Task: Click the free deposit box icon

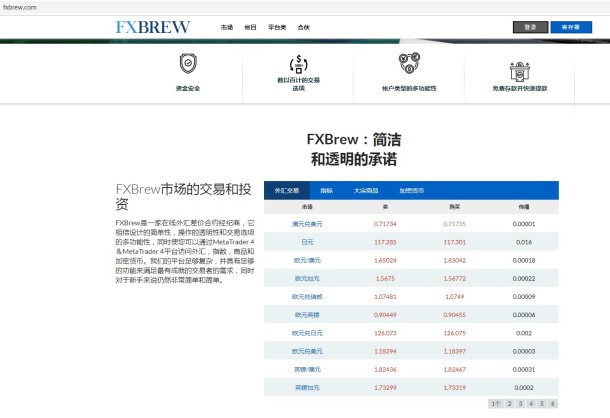Action: 520,71
